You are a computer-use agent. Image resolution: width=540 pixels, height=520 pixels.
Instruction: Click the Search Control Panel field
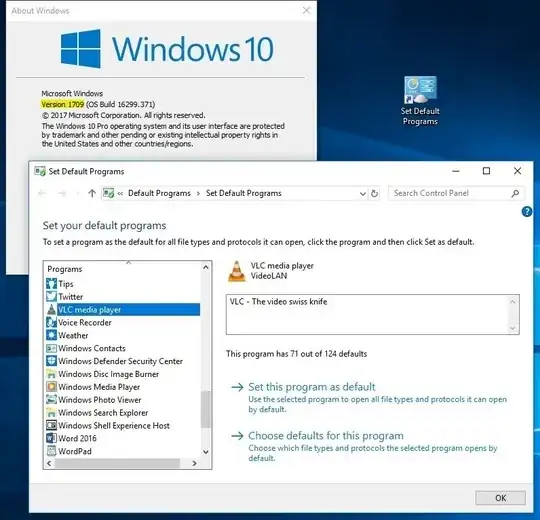tap(456, 193)
